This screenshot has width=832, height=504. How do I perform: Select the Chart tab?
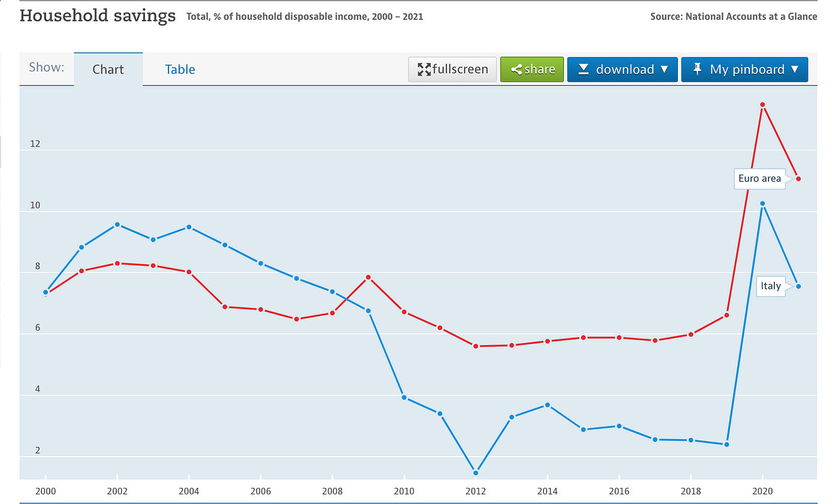108,69
